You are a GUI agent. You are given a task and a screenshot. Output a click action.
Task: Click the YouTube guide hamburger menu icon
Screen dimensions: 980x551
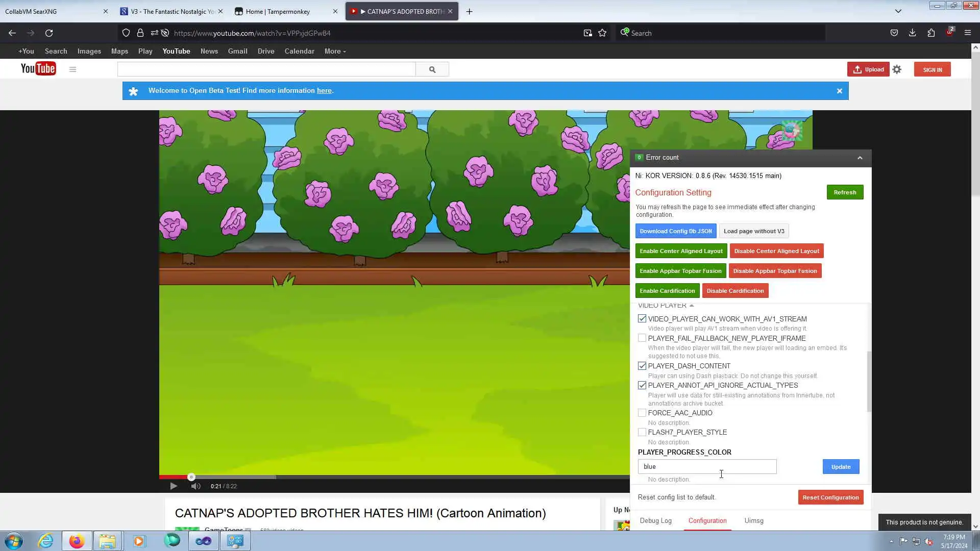coord(72,69)
